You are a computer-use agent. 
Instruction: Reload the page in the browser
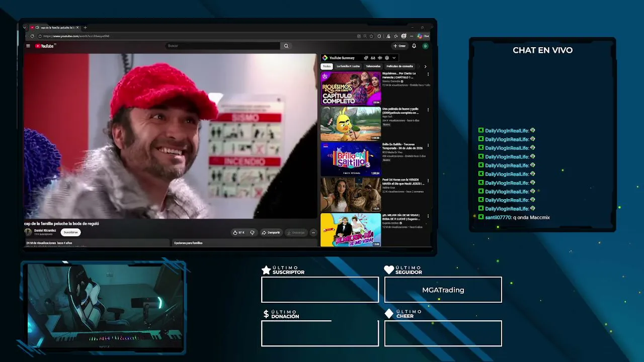pyautogui.click(x=32, y=36)
